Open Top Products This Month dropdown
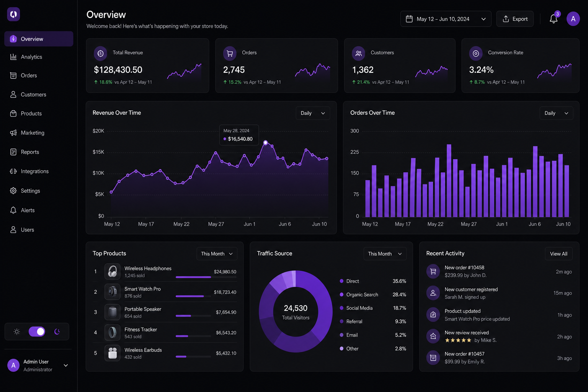588x392 pixels. tap(217, 254)
